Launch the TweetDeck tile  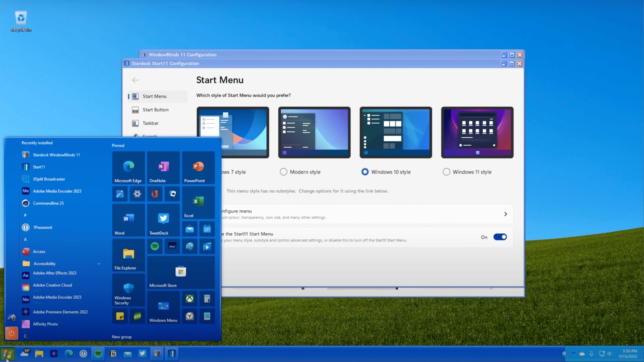tap(163, 219)
